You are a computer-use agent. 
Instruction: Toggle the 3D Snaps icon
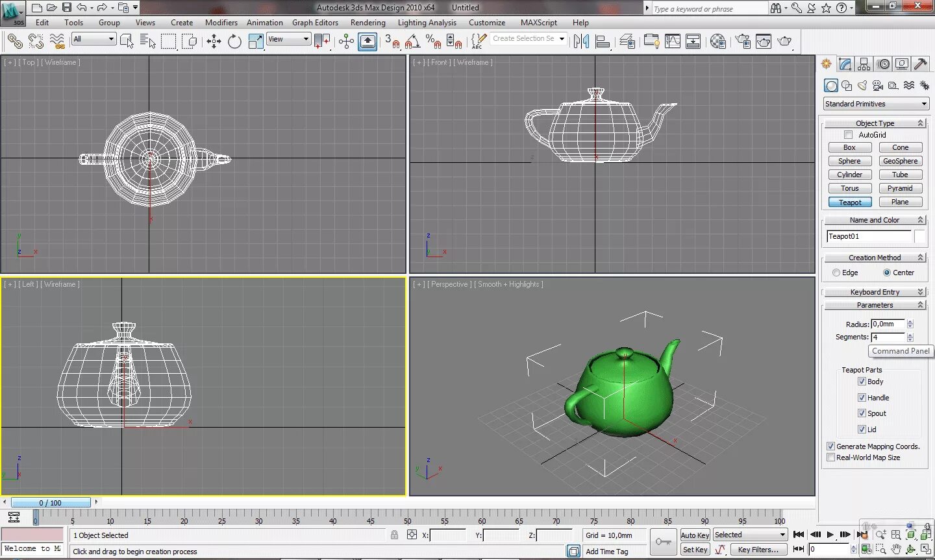pyautogui.click(x=392, y=42)
